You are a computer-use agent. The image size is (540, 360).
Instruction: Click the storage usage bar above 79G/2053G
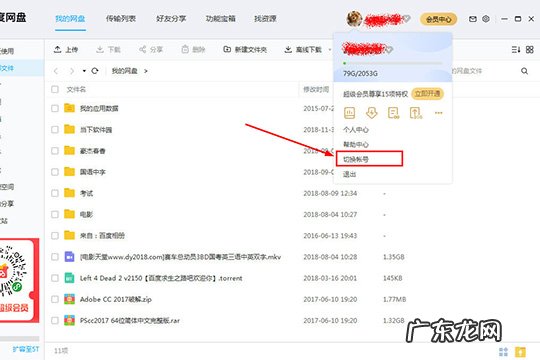tap(393, 63)
